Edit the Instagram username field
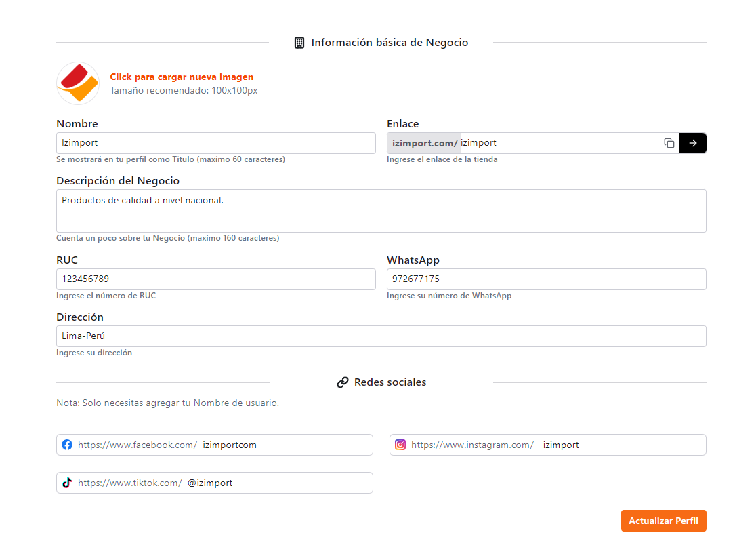This screenshot has height=560, width=756. point(620,445)
